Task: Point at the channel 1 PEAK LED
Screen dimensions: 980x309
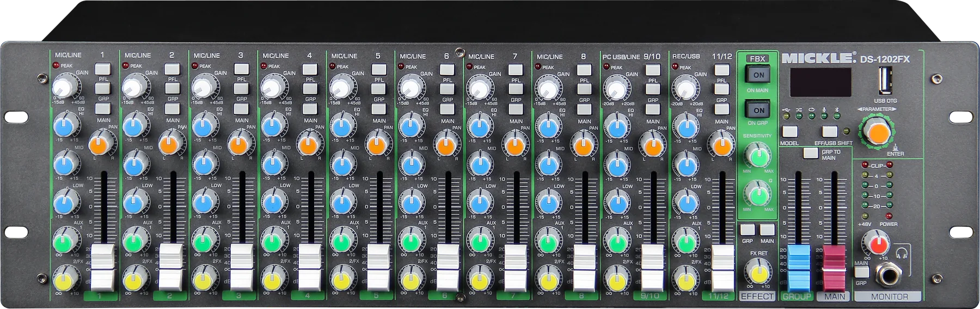Action: click(57, 65)
